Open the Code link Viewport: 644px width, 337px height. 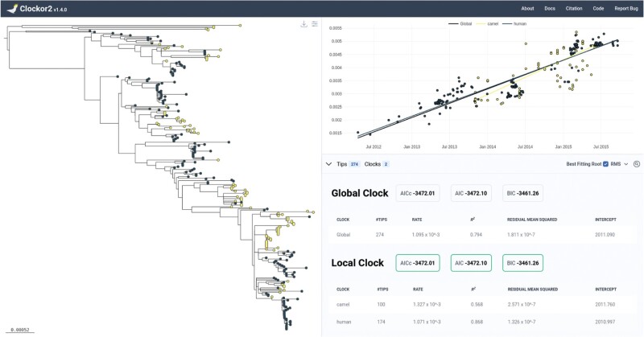pos(598,9)
